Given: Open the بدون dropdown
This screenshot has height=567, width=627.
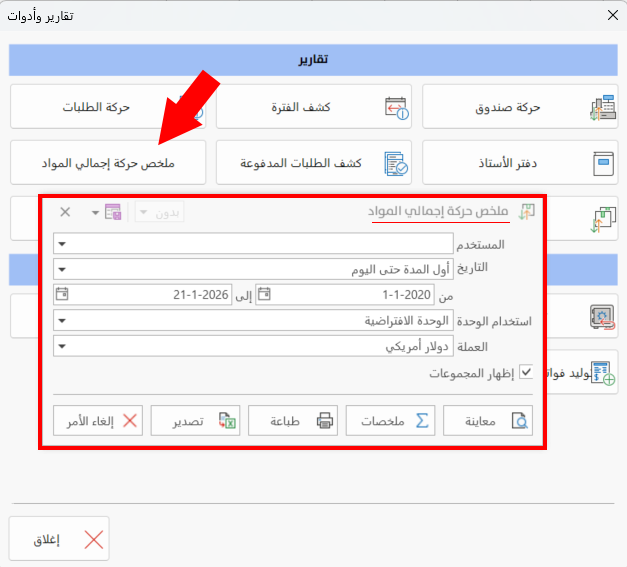Looking at the screenshot, I should pyautogui.click(x=160, y=212).
